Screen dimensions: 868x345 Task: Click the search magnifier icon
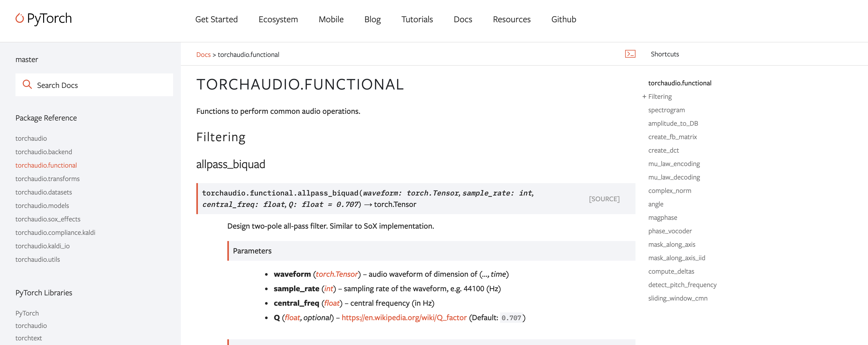pyautogui.click(x=27, y=84)
